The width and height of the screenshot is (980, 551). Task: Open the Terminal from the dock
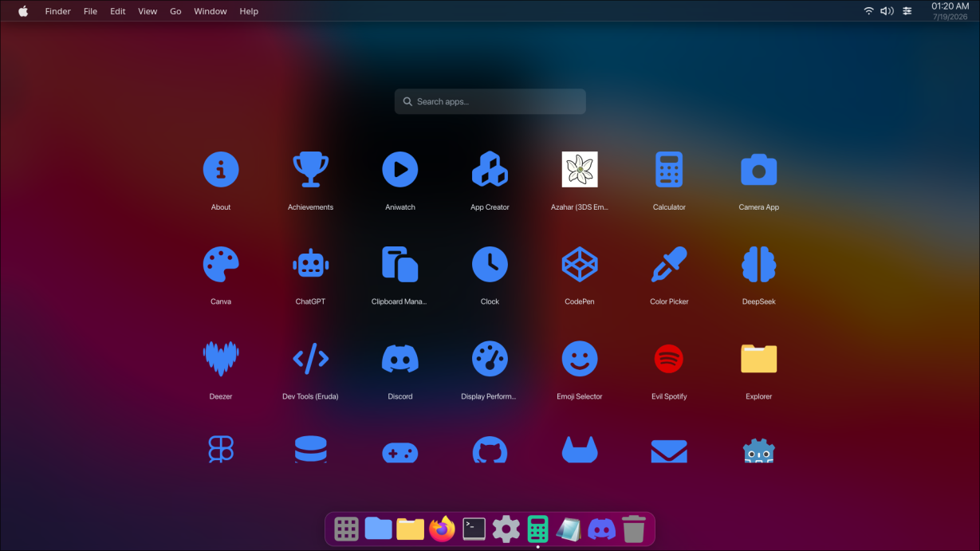click(x=474, y=529)
